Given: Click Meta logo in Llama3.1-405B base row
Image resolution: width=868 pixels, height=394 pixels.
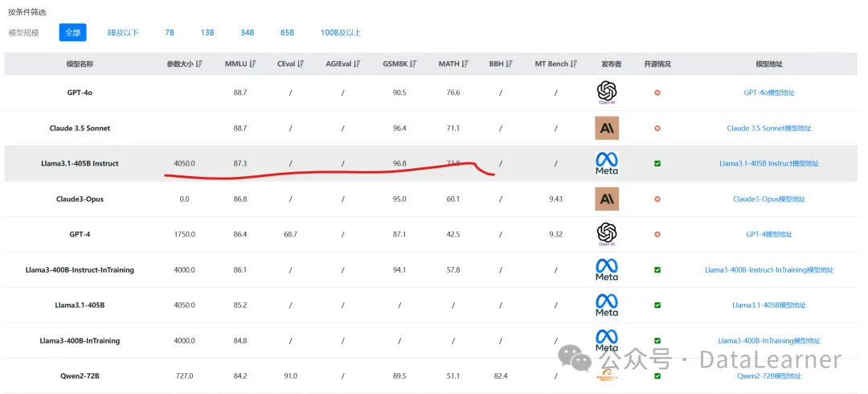Looking at the screenshot, I should pos(607,306).
